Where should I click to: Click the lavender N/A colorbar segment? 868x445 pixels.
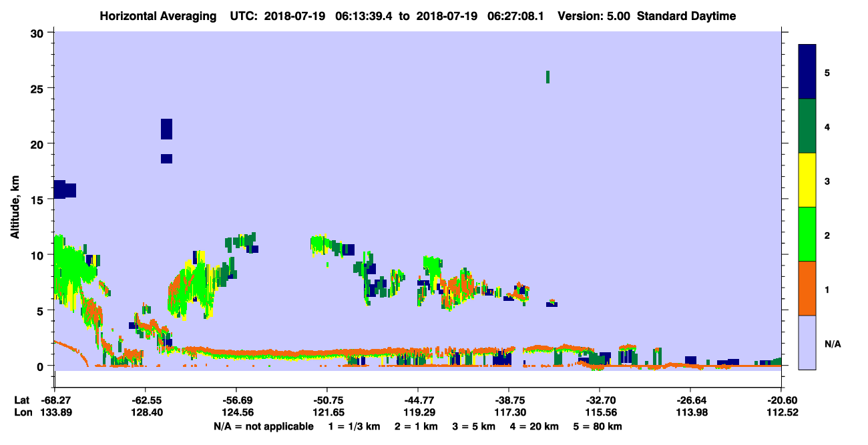[x=807, y=342]
